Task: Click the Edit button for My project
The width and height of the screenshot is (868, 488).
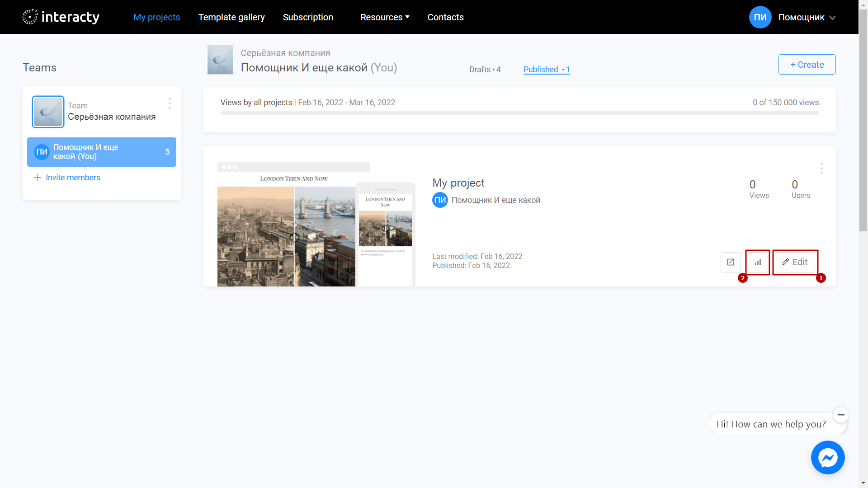Action: point(795,262)
